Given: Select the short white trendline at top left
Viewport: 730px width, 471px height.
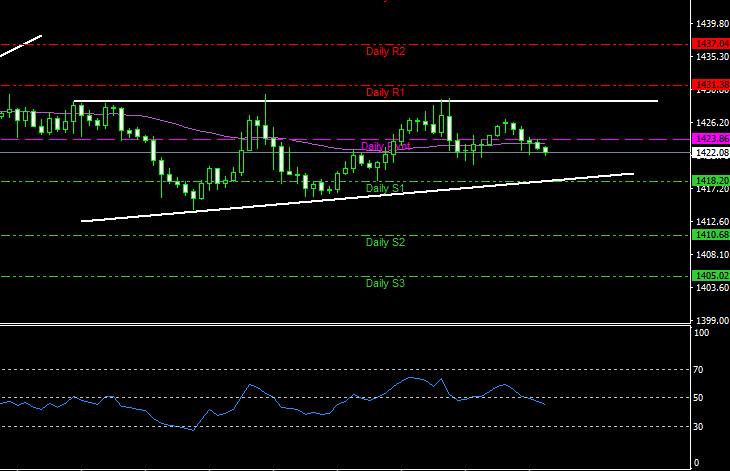Looking at the screenshot, I should [21, 46].
